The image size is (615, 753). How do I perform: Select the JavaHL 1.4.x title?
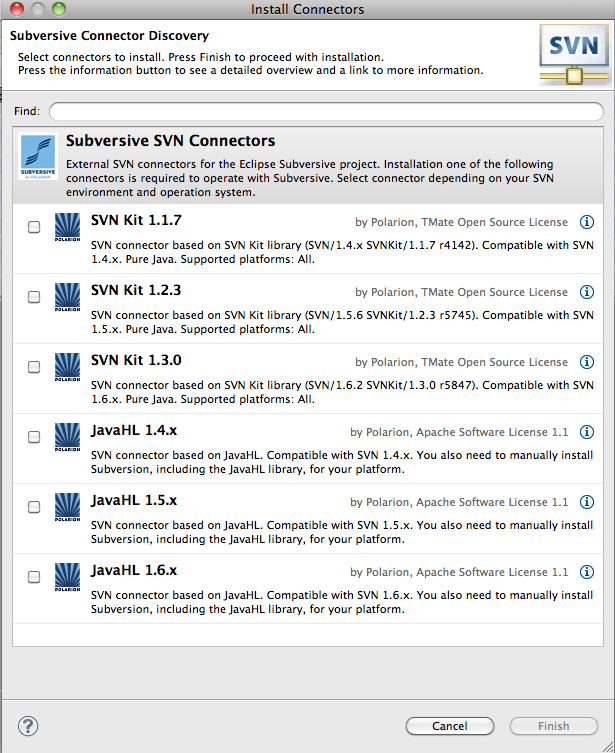(134, 430)
